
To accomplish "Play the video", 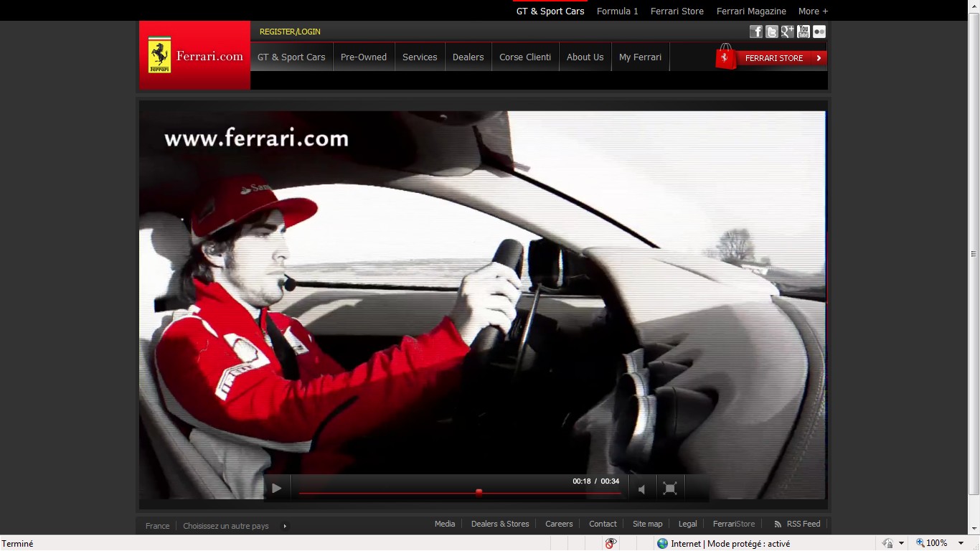I will pyautogui.click(x=276, y=489).
